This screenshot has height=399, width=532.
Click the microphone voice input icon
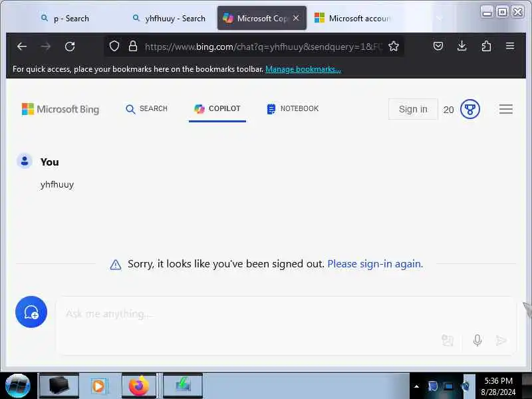pyautogui.click(x=477, y=340)
